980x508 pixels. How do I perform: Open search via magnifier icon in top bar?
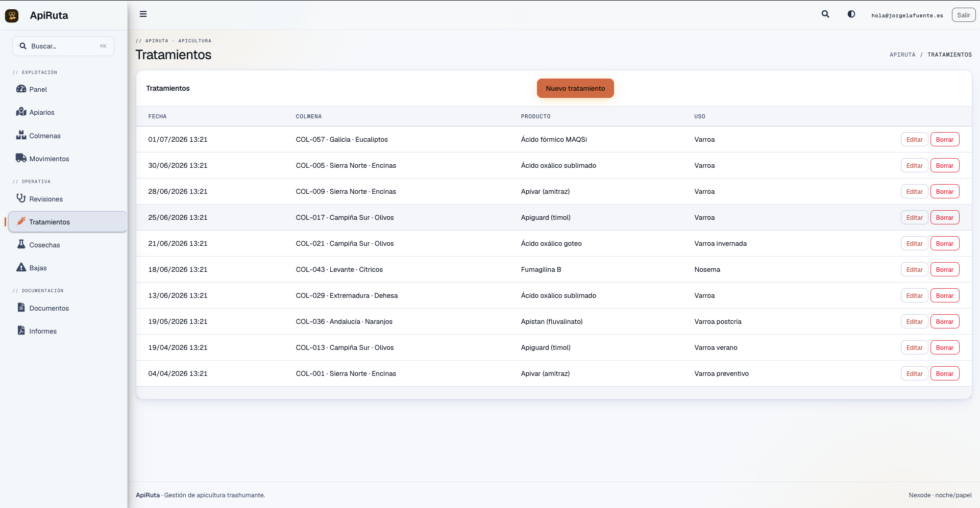click(825, 14)
